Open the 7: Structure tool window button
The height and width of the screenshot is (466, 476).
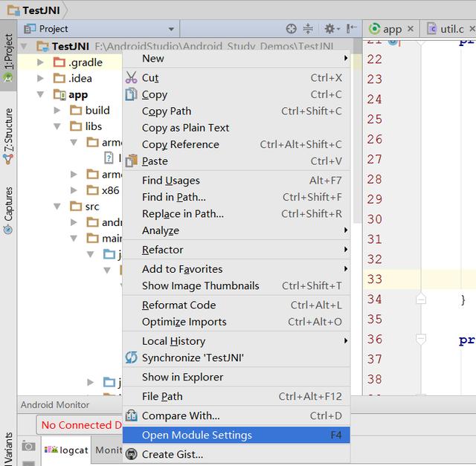[x=8, y=137]
